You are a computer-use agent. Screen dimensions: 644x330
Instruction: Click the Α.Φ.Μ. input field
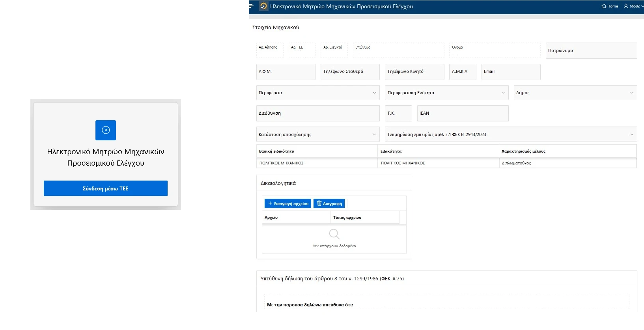coord(286,72)
